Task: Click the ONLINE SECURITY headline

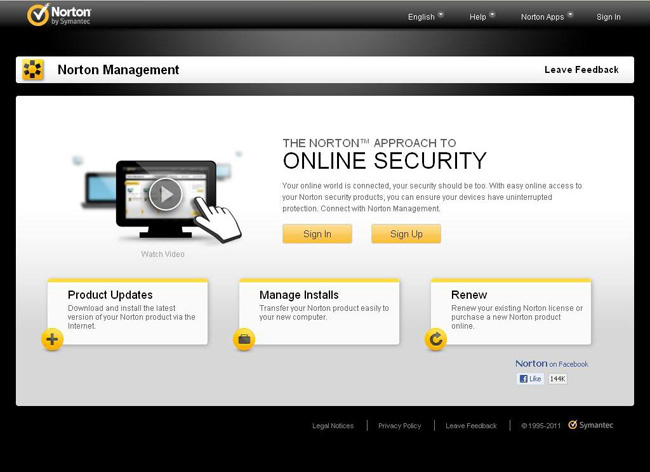Action: click(385, 161)
